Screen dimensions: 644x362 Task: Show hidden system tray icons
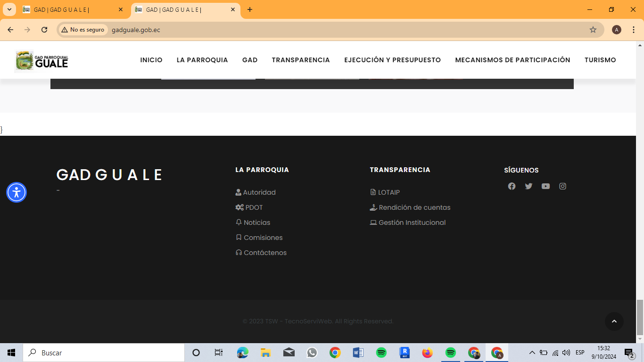pos(532,353)
